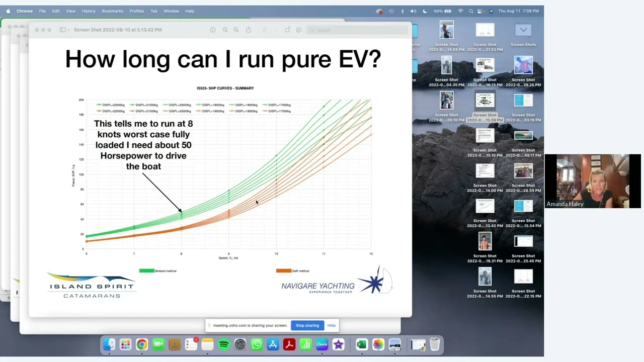
Task: Open the History menu
Action: (89, 11)
